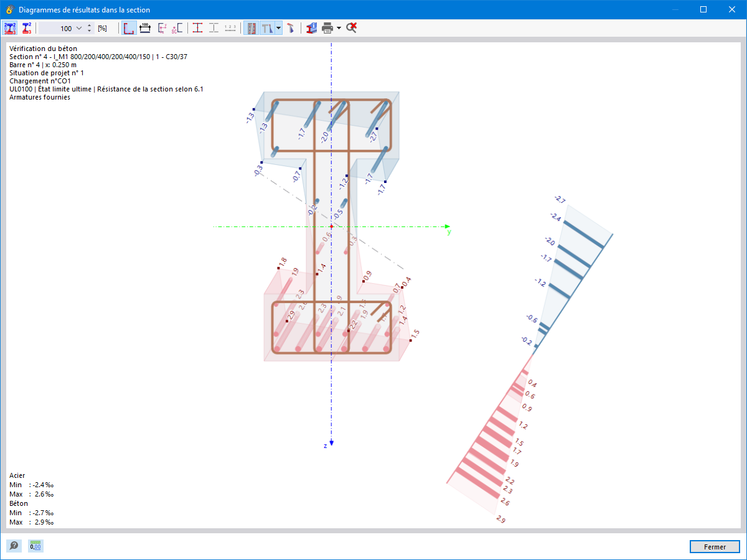The height and width of the screenshot is (560, 747).
Task: Expand the print options dropdown arrow
Action: pyautogui.click(x=338, y=28)
